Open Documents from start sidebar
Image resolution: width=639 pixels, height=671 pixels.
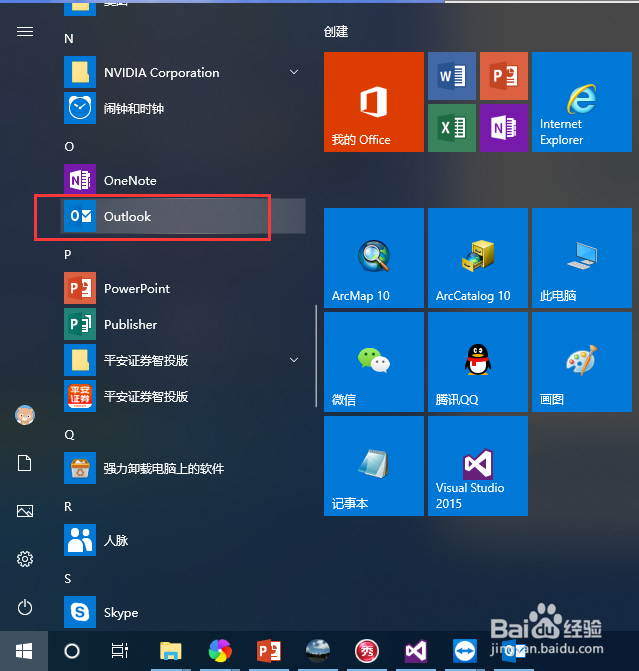[x=25, y=463]
